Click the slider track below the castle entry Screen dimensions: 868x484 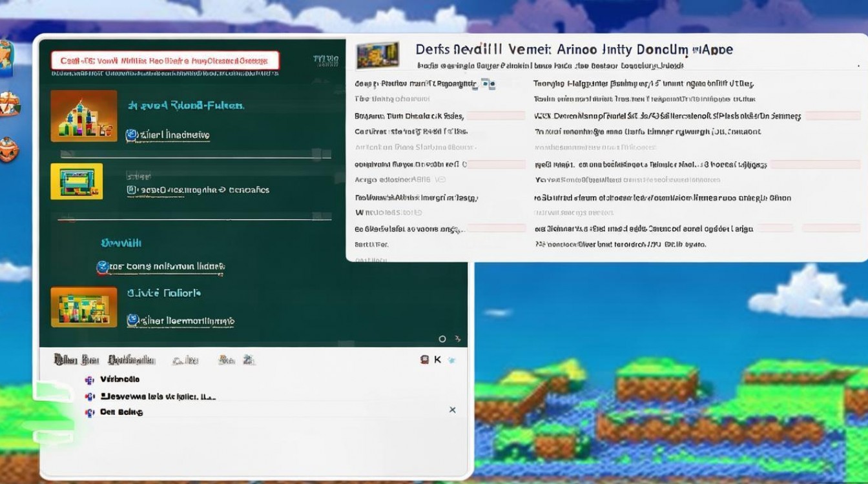point(194,155)
